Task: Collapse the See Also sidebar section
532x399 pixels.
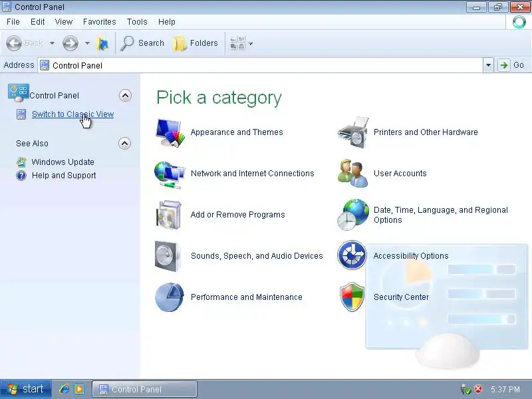Action: coord(124,144)
